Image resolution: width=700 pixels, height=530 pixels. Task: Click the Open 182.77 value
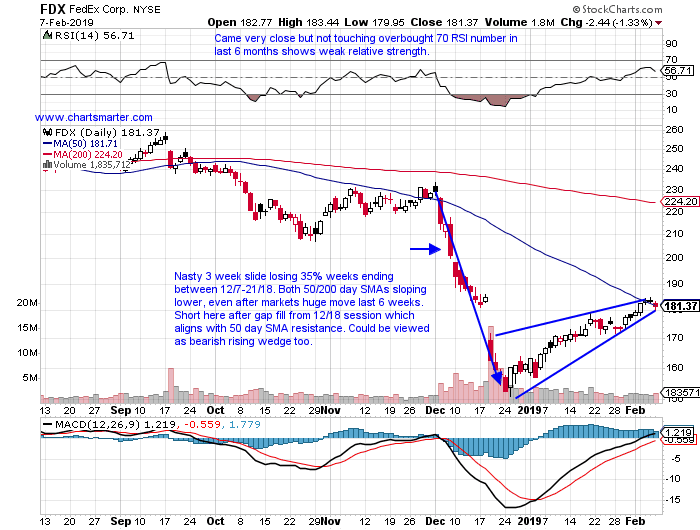tap(239, 22)
